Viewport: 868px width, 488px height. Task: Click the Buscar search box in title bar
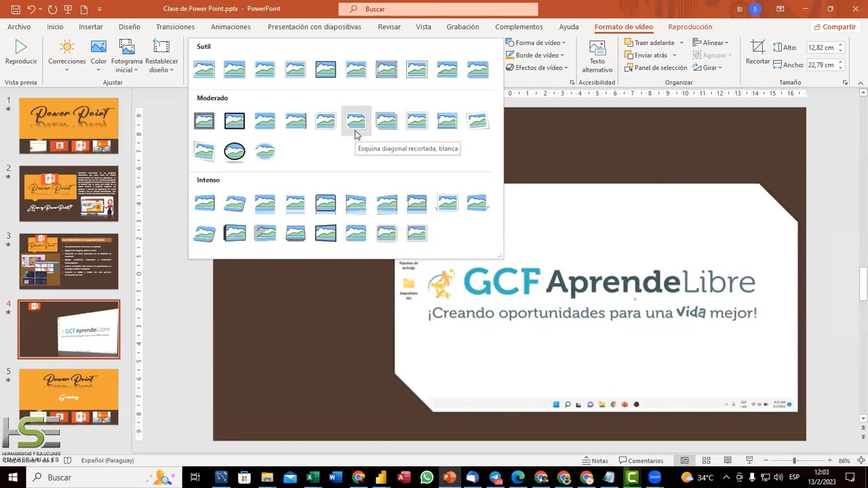click(x=438, y=9)
